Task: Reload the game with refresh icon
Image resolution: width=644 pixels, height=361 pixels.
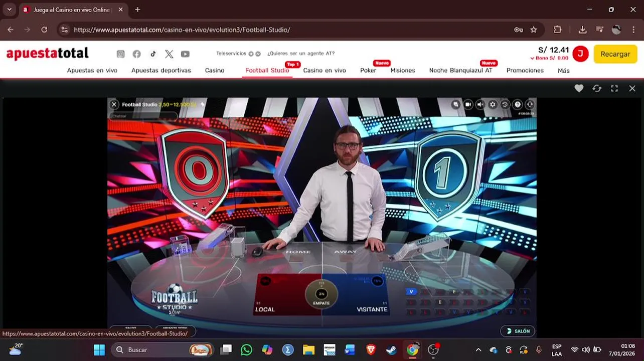Action: coord(597,88)
